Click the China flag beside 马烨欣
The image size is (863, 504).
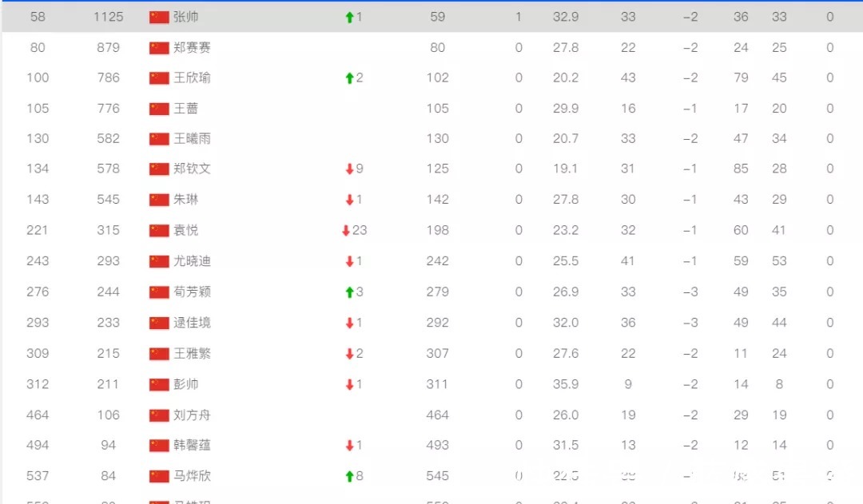click(159, 476)
